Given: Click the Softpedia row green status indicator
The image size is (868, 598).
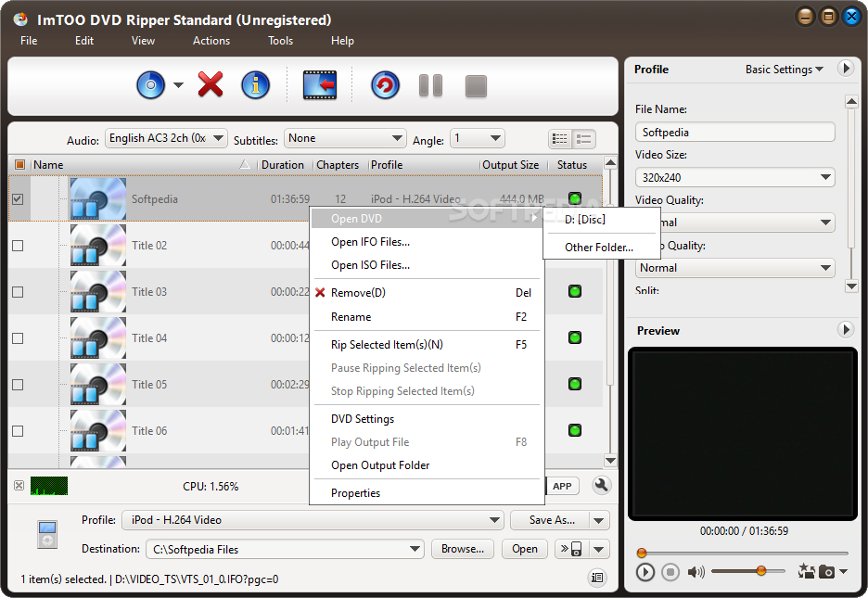Looking at the screenshot, I should pos(575,198).
